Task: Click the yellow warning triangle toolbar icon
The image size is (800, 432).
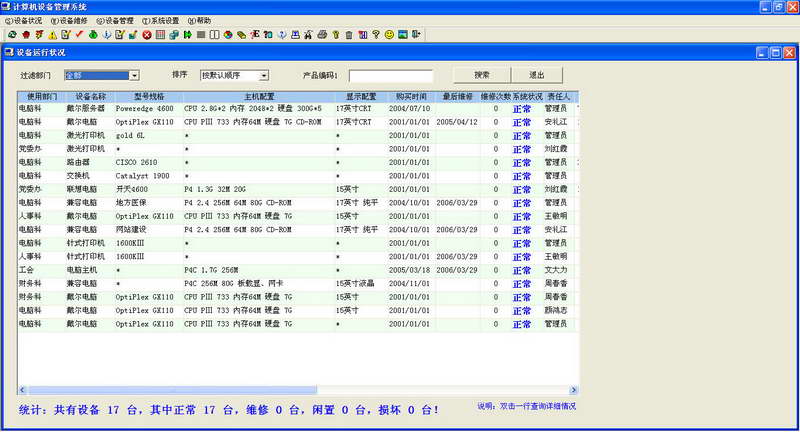Action: (x=52, y=34)
